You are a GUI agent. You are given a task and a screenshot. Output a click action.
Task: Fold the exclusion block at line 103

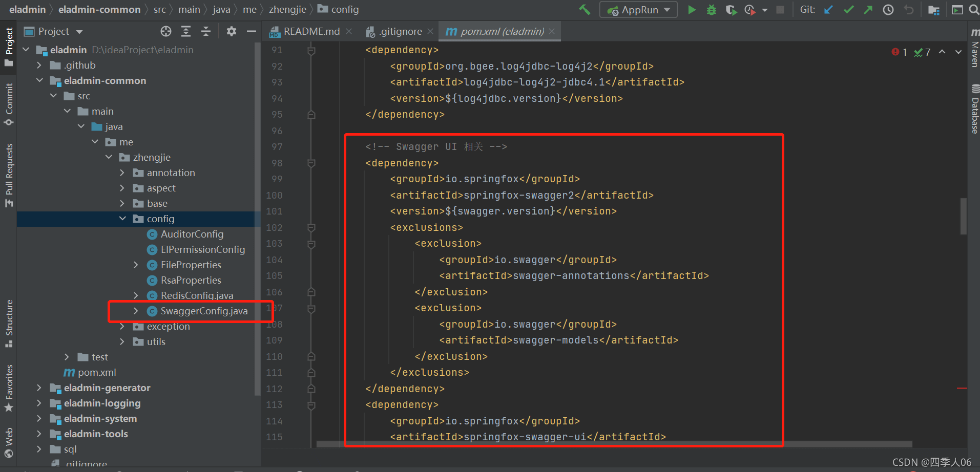pyautogui.click(x=311, y=244)
